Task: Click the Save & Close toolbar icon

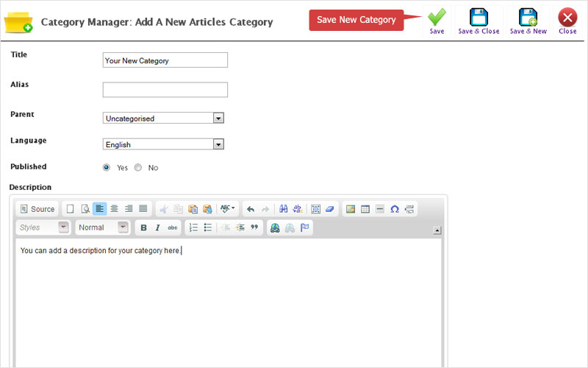Action: (478, 18)
